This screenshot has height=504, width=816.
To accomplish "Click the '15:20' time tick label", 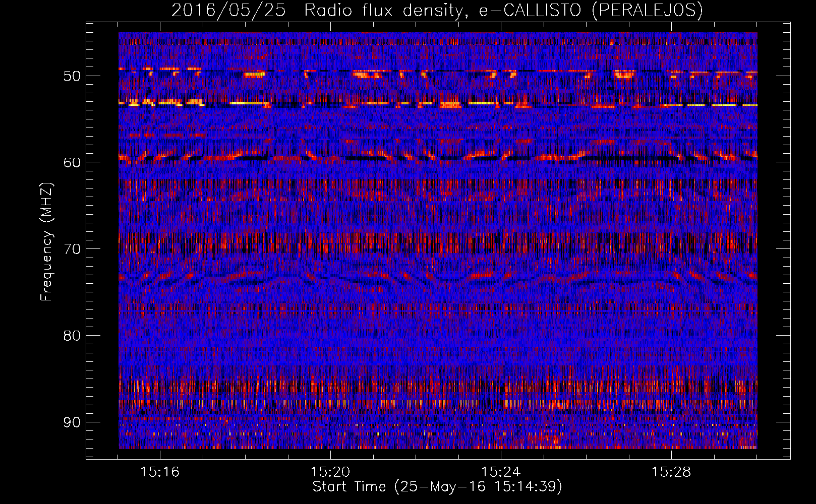I will point(330,472).
